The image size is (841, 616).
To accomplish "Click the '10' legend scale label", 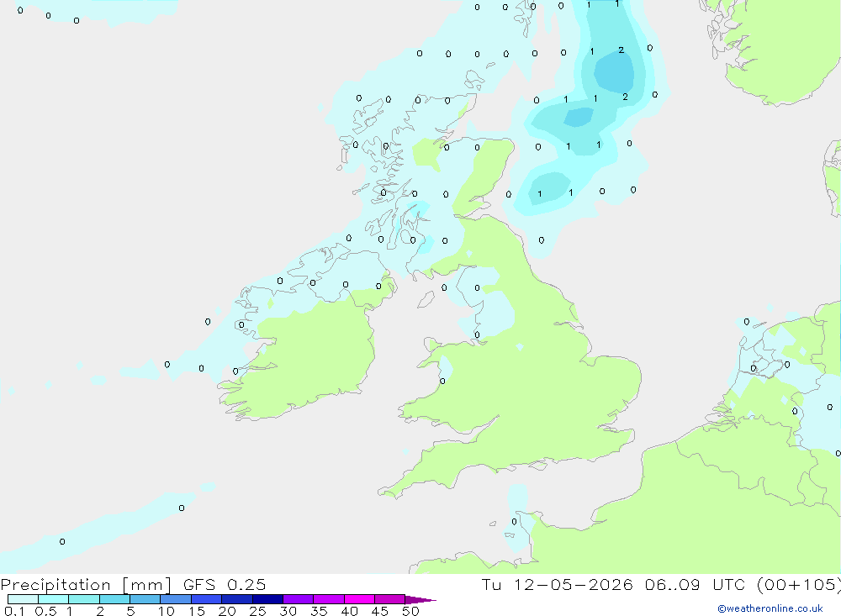I will click(x=167, y=611).
